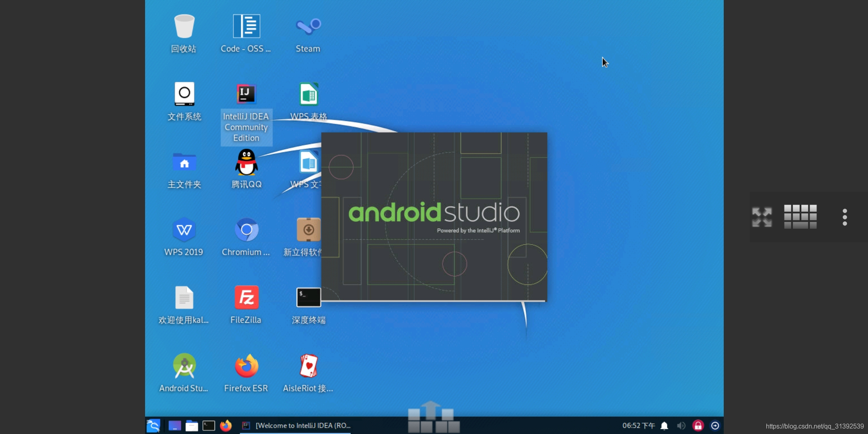This screenshot has height=434, width=868.
Task: Open the Kali applications menu in taskbar
Action: pos(153,426)
